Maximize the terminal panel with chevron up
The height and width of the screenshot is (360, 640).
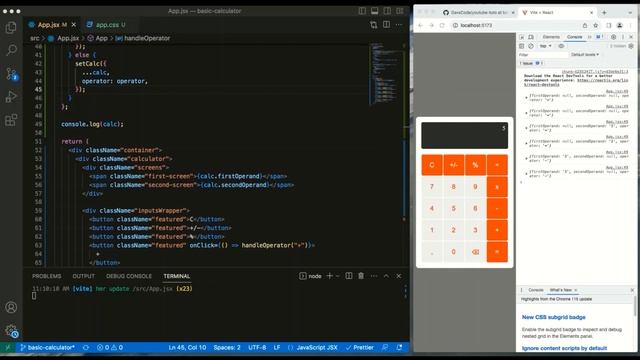coord(386,276)
